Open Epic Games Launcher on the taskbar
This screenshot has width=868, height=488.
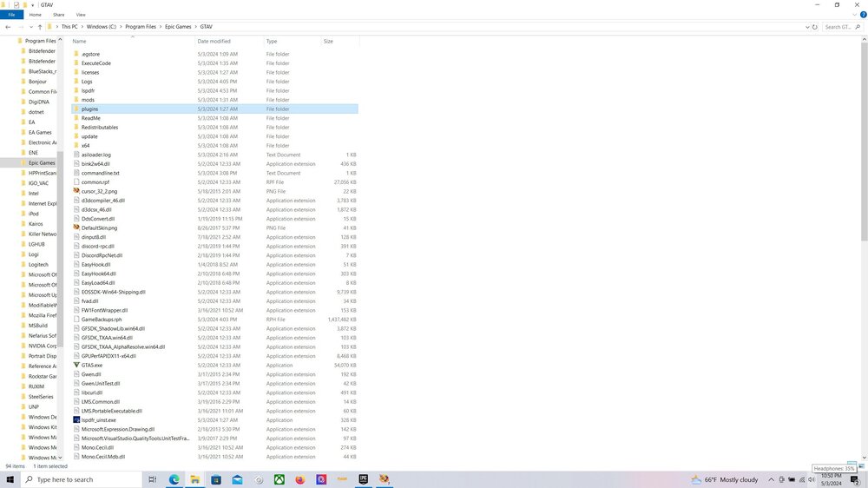[x=363, y=479]
